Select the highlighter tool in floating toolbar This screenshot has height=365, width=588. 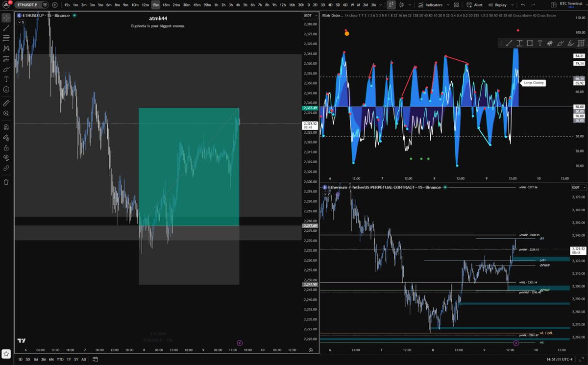pyautogui.click(x=571, y=43)
